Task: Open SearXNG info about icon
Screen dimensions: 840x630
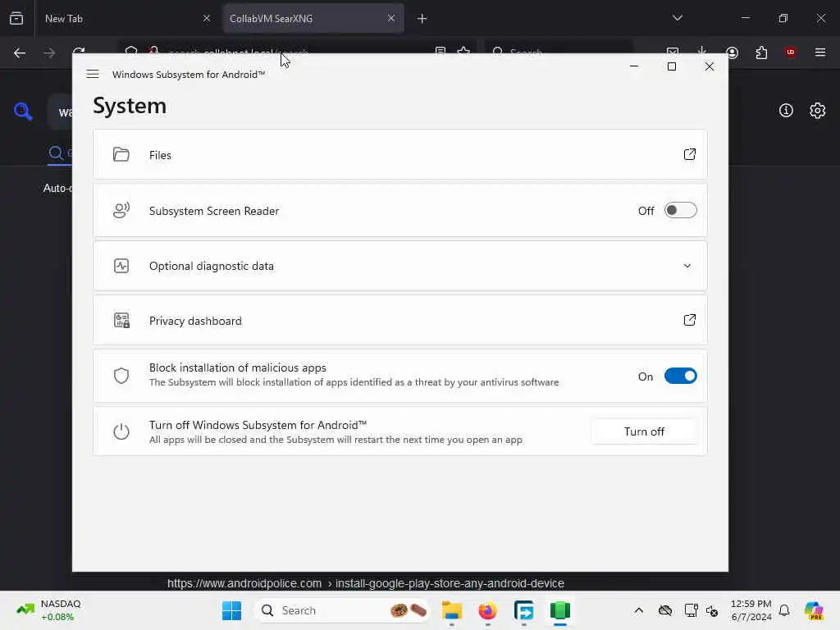Action: 786,111
